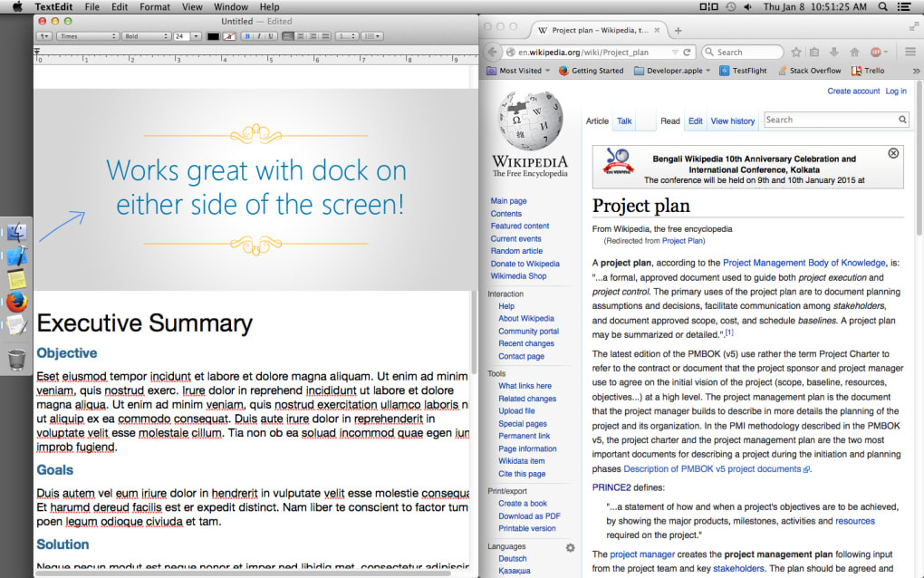924x578 pixels.
Task: Open the text background color swatch
Action: click(229, 36)
